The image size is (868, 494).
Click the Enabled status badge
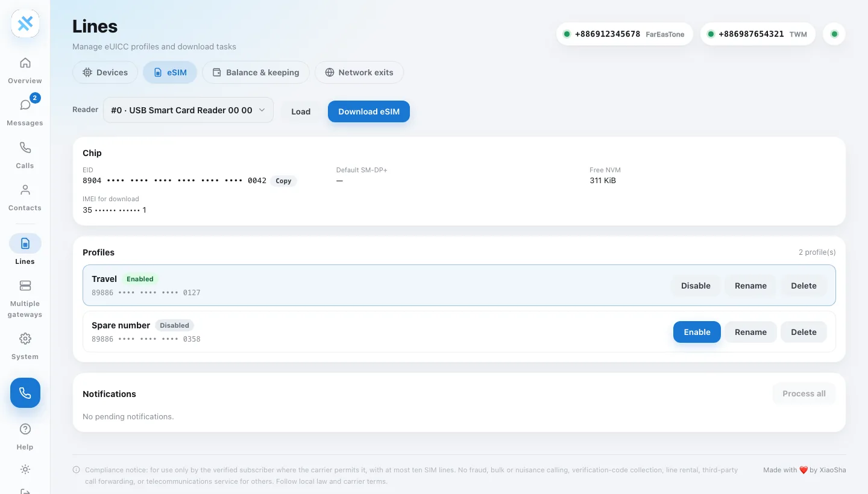(x=140, y=279)
